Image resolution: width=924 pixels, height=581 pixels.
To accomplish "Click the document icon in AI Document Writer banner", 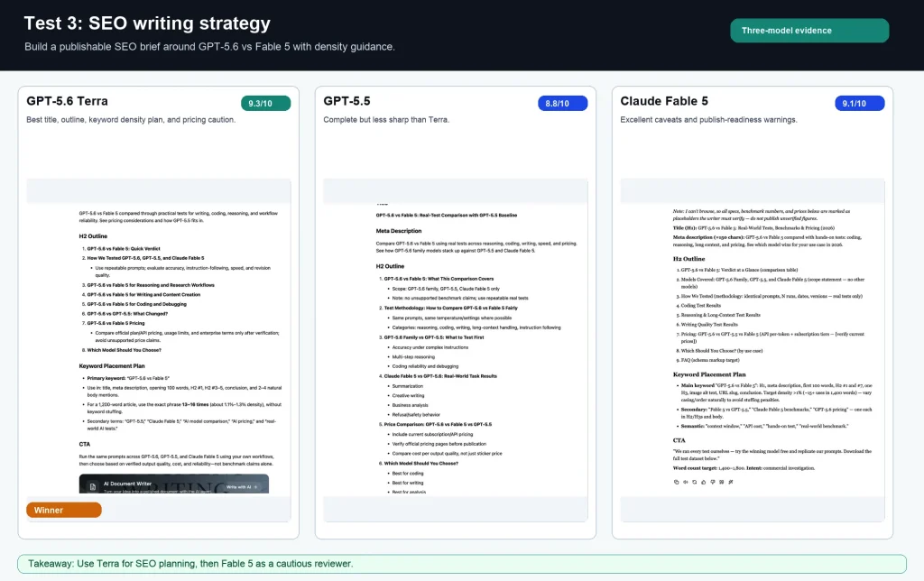I will click(93, 486).
